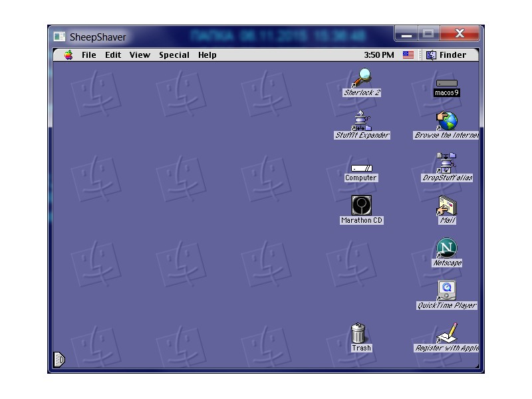The height and width of the screenshot is (399, 532).
Task: Click the StuffIt Expander alias icon
Action: pos(362,120)
